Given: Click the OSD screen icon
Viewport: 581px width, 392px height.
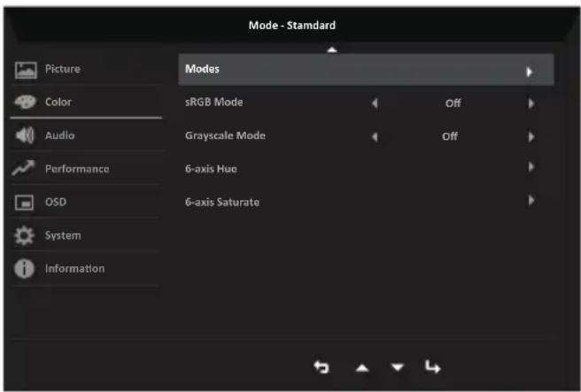Looking at the screenshot, I should pos(24,203).
